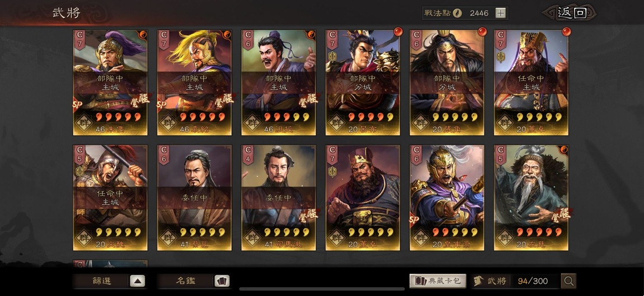Image resolution: width=644 pixels, height=296 pixels.
Task: Select the 董卓 card marked 任命中
Action: tap(531, 82)
